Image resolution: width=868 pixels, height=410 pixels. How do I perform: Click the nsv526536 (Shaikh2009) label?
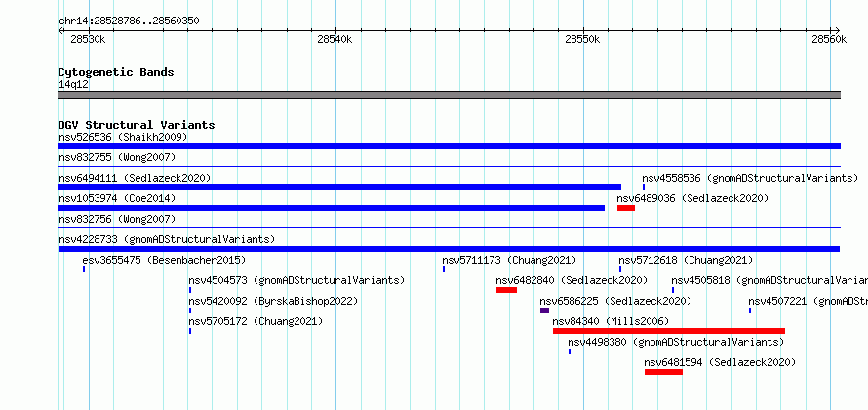coord(123,137)
